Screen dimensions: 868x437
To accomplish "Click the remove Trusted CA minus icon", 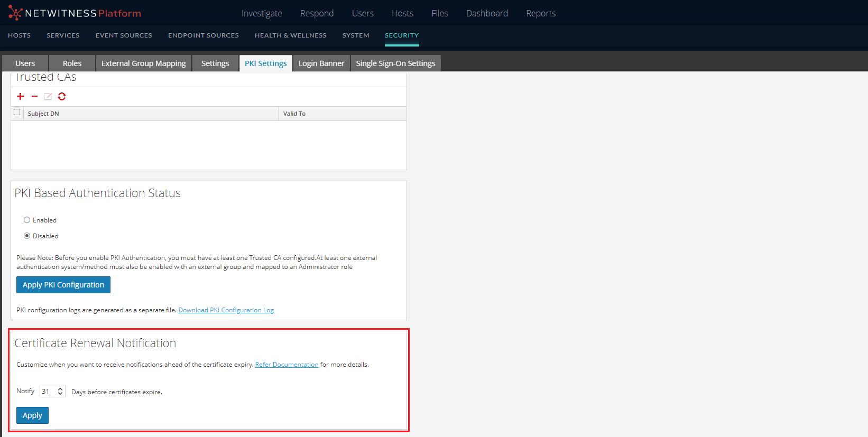I will 34,96.
